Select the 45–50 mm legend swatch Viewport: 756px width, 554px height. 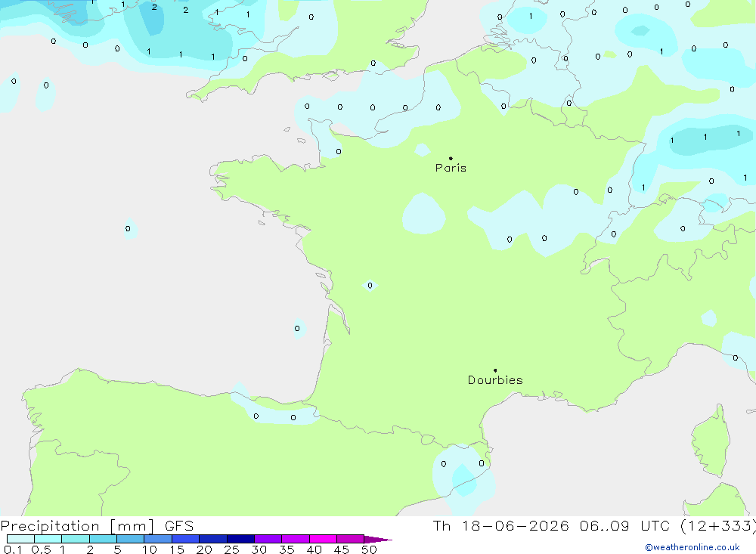coord(350,539)
